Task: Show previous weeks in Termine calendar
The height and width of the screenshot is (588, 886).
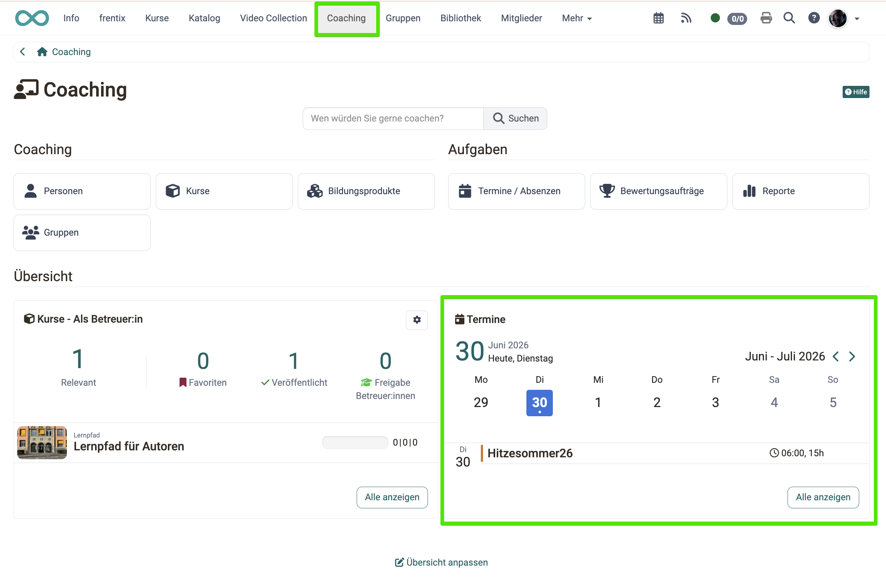Action: 836,356
